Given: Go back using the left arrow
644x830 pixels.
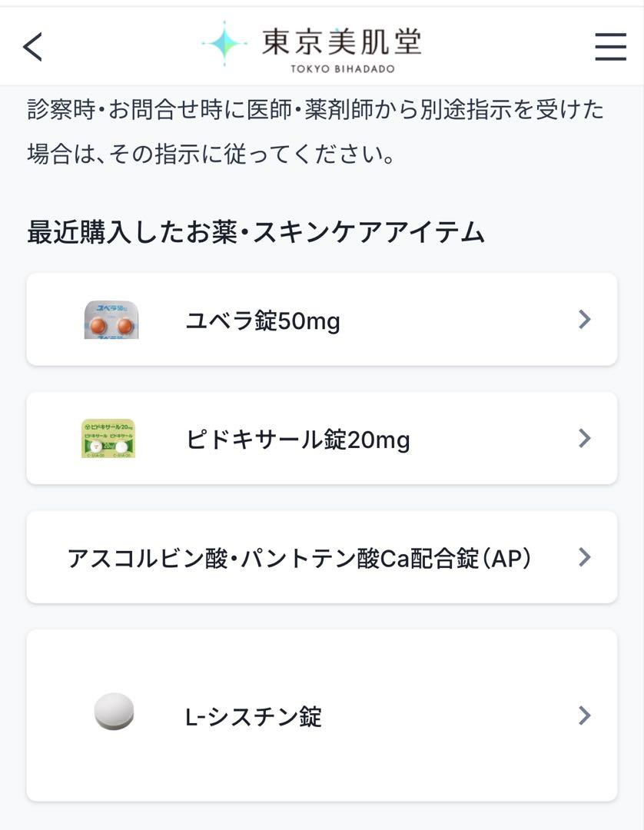Looking at the screenshot, I should click(x=33, y=47).
